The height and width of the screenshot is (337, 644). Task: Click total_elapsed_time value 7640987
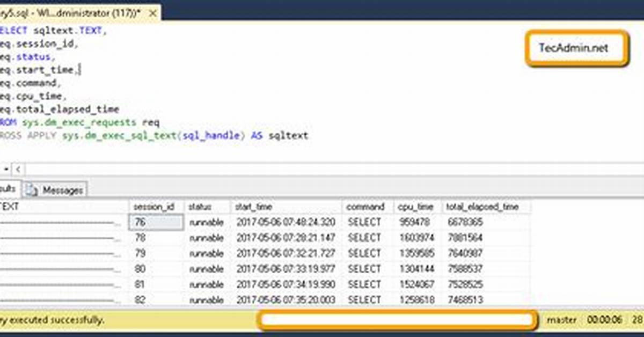tap(465, 253)
